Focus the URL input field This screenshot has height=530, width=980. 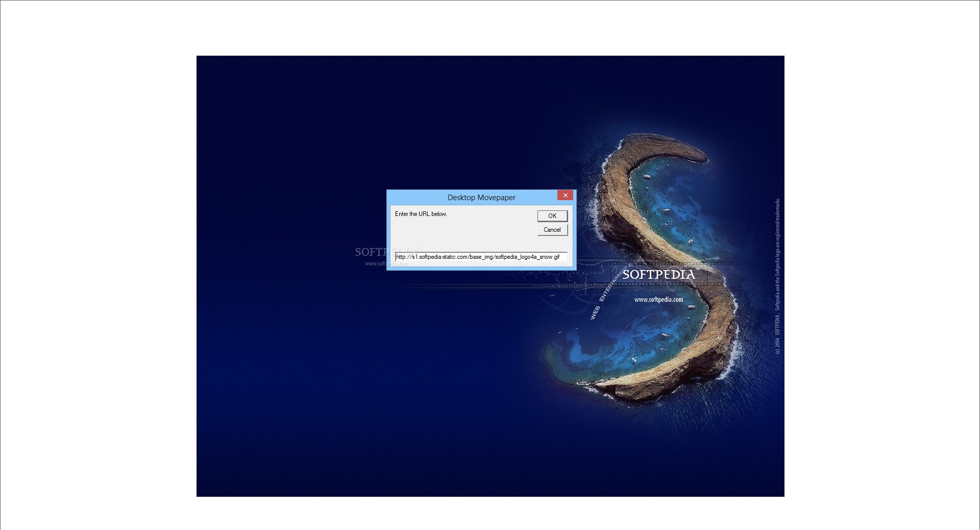pos(481,257)
